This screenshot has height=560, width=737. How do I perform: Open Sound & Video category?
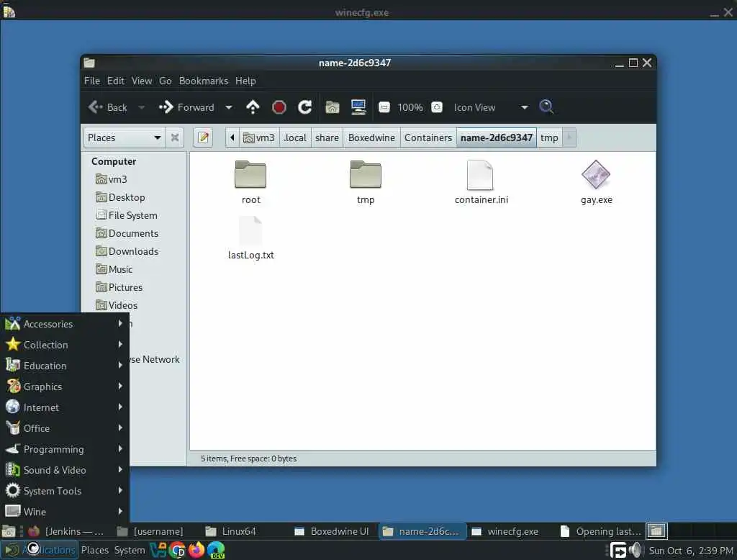[x=65, y=470]
